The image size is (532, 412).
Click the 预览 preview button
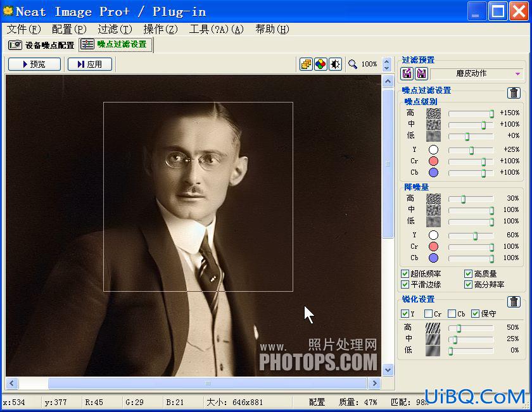(34, 64)
